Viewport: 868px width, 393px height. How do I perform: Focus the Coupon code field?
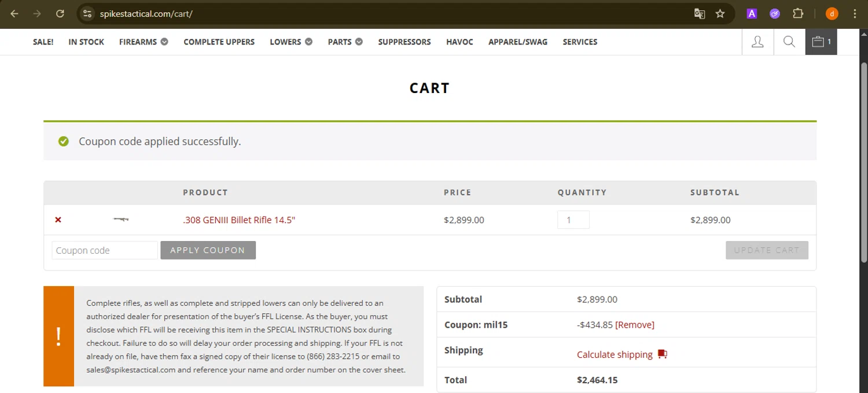105,250
